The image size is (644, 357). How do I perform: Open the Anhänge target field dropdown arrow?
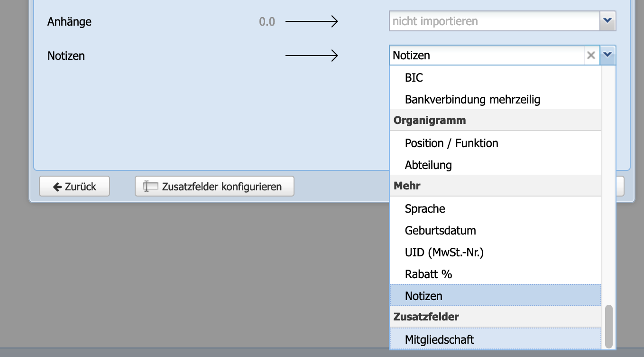pos(607,21)
